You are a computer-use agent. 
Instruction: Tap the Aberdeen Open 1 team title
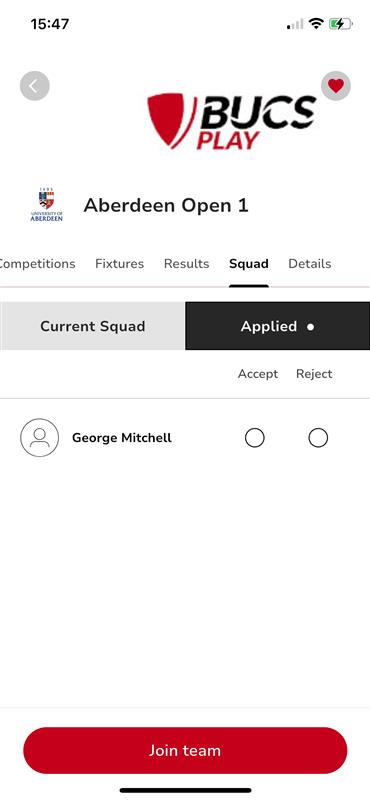166,205
